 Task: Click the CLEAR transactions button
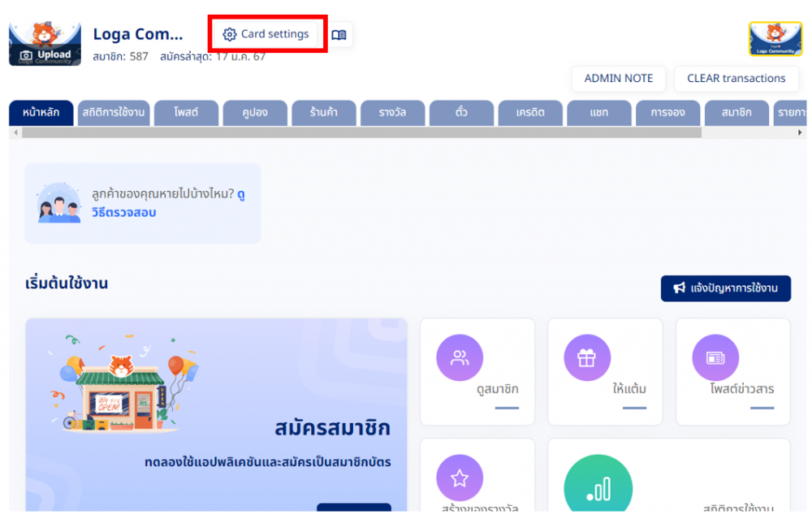(x=736, y=79)
